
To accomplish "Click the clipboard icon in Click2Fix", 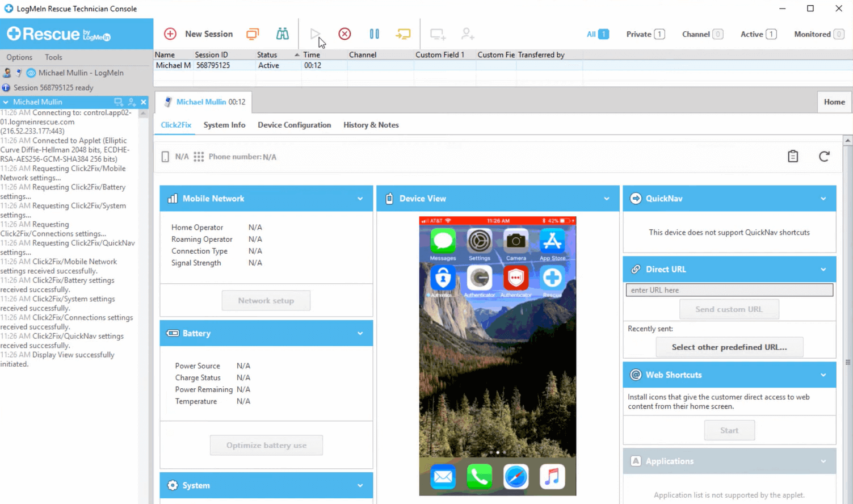I will tap(793, 157).
